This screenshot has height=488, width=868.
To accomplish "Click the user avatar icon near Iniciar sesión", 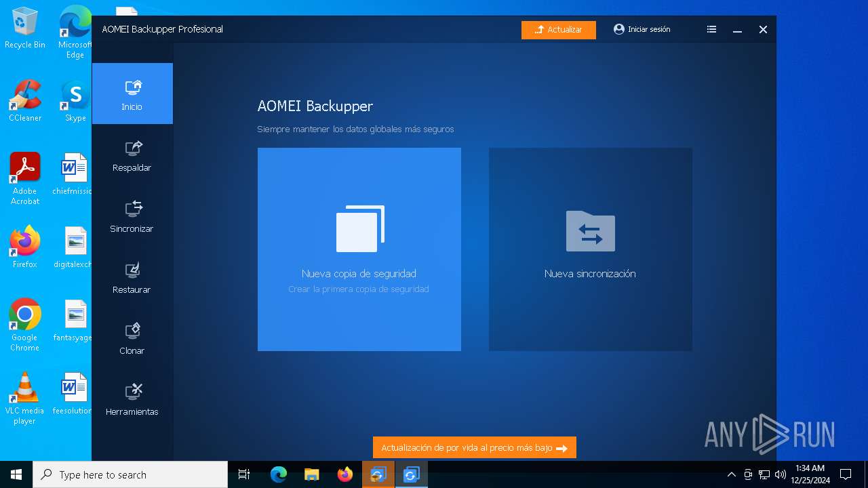I will pyautogui.click(x=618, y=29).
